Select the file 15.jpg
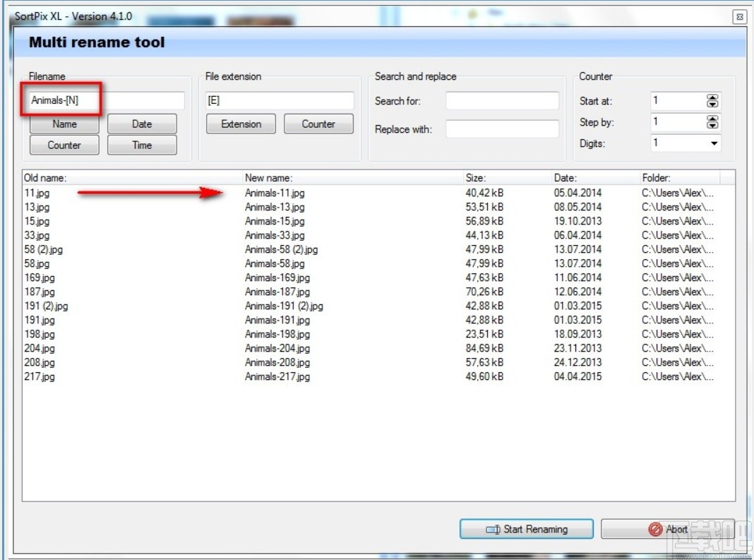Screen dimensions: 754x560 37,221
